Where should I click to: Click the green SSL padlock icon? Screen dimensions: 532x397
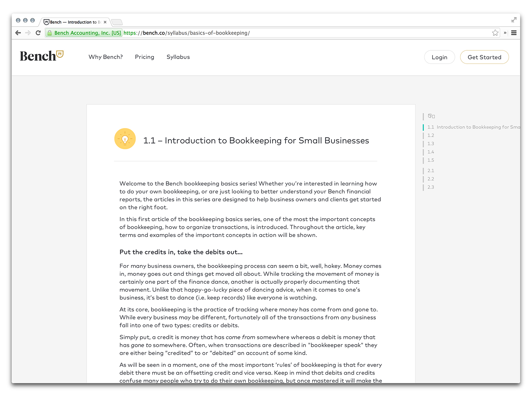click(x=50, y=33)
